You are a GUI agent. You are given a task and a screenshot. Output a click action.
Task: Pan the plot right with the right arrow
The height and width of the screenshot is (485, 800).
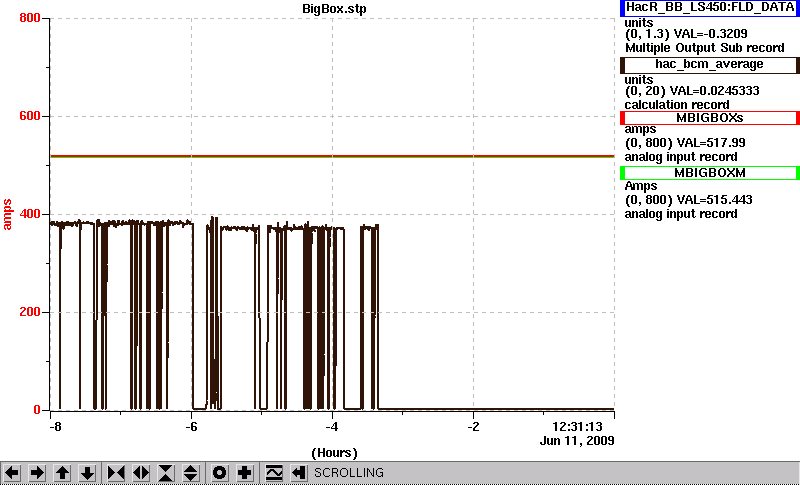click(37, 473)
